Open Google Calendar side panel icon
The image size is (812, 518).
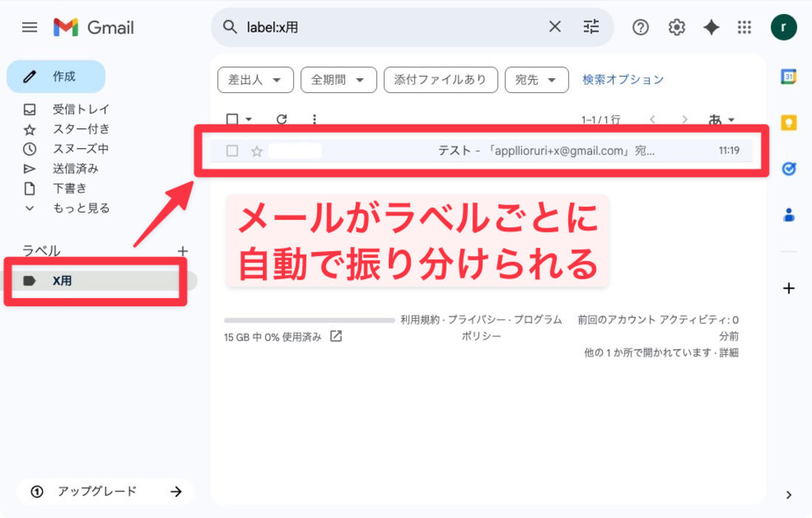pyautogui.click(x=788, y=77)
